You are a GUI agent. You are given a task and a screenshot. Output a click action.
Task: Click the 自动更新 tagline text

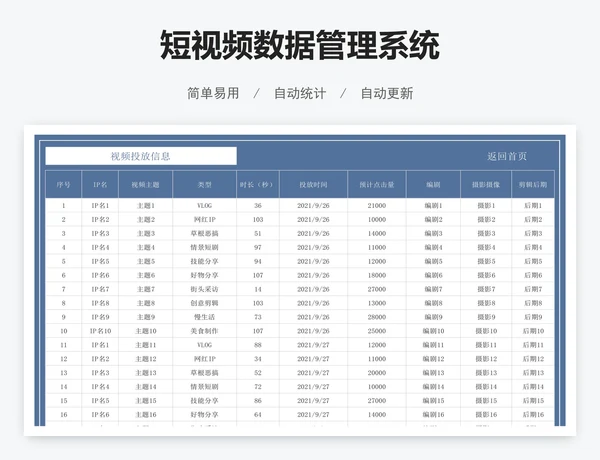pyautogui.click(x=387, y=93)
